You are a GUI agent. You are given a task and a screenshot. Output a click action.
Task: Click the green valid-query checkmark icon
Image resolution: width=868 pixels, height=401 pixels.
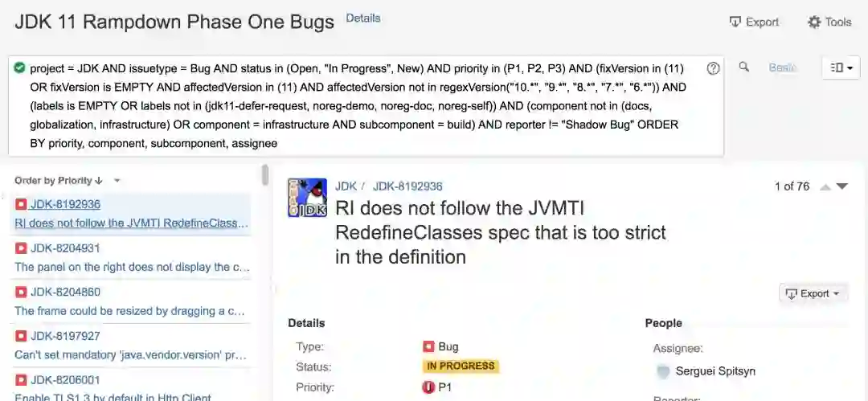coord(19,68)
